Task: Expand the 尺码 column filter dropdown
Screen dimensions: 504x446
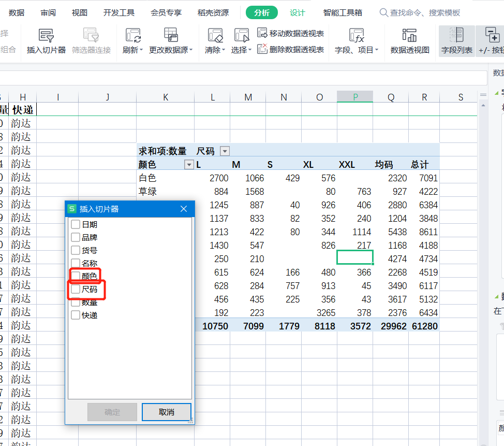Action: 225,151
